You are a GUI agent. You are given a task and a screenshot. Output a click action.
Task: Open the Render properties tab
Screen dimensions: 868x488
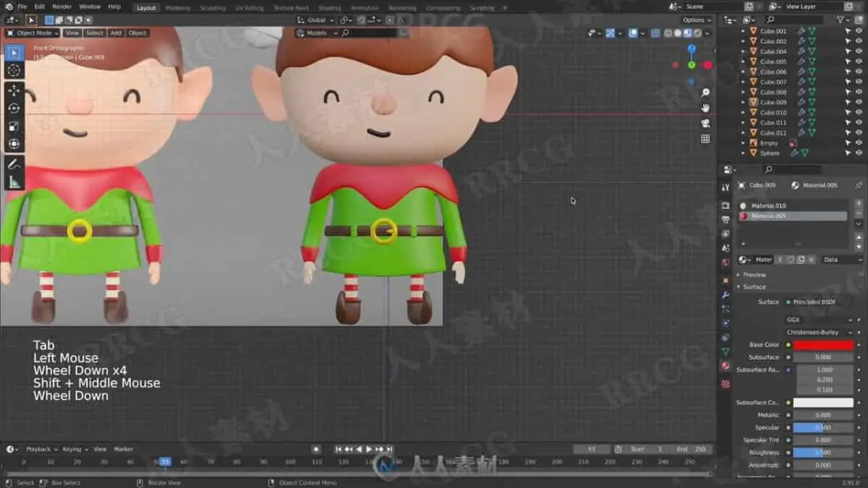726,205
